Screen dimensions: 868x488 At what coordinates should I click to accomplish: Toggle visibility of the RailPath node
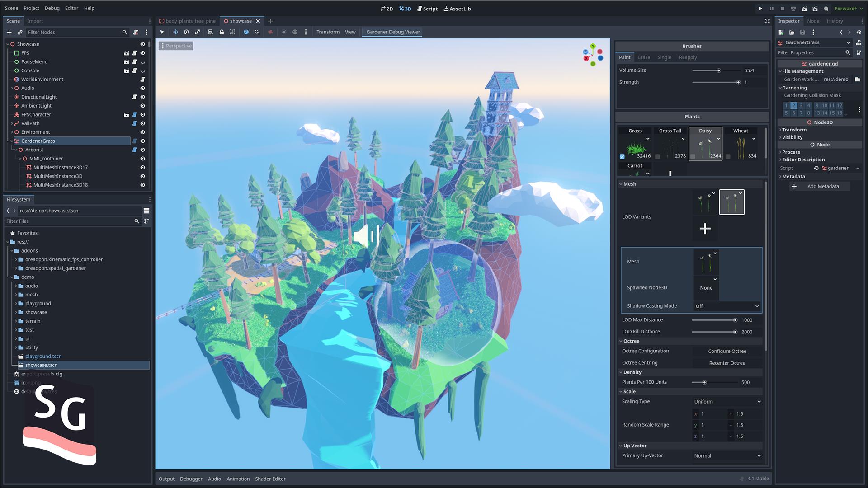142,123
